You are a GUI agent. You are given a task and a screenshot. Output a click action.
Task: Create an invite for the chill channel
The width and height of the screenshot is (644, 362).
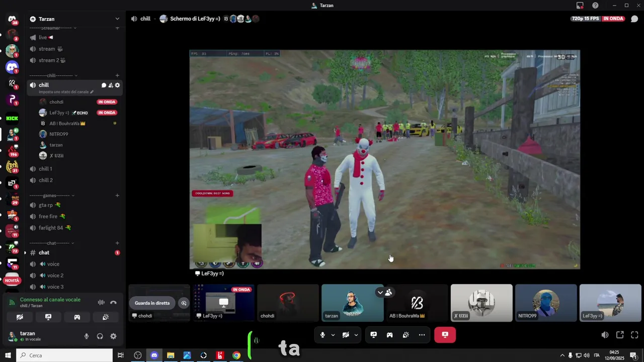[x=111, y=85]
